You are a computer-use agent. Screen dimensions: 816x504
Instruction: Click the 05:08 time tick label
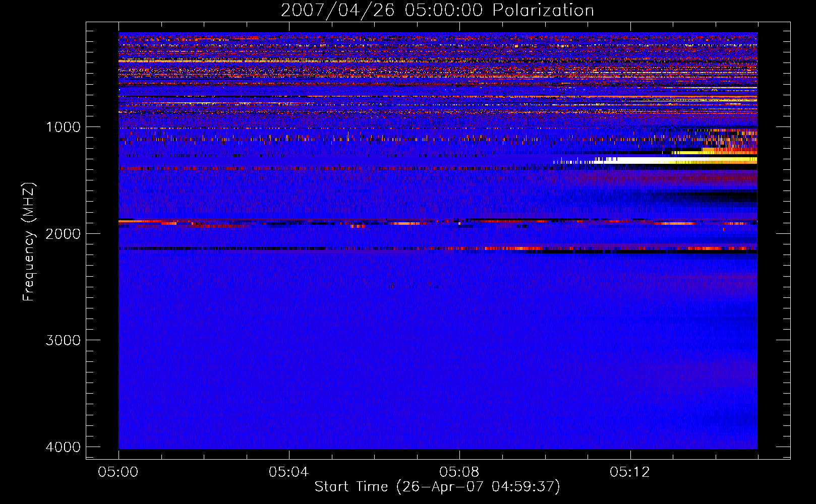pos(459,472)
